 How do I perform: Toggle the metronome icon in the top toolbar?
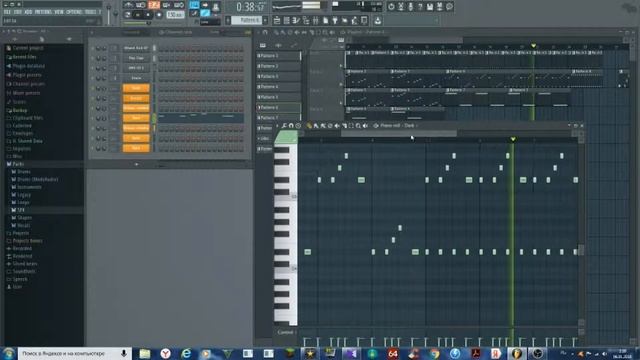click(129, 5)
